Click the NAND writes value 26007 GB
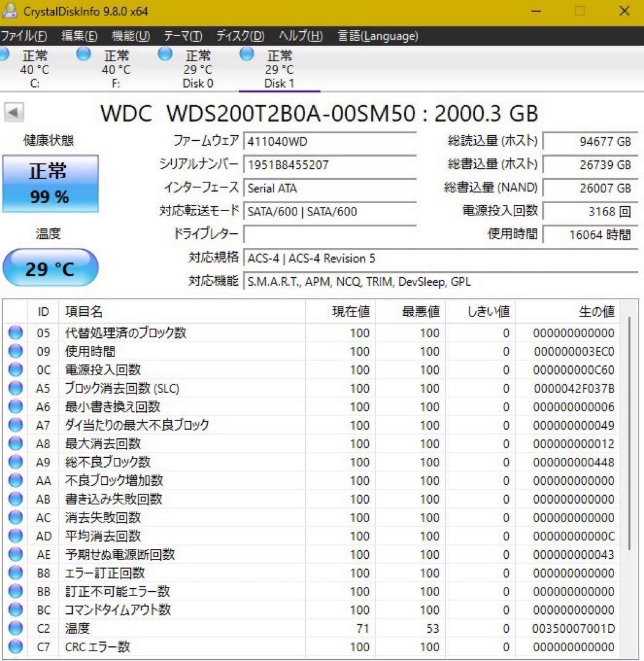644x661 pixels. point(590,188)
